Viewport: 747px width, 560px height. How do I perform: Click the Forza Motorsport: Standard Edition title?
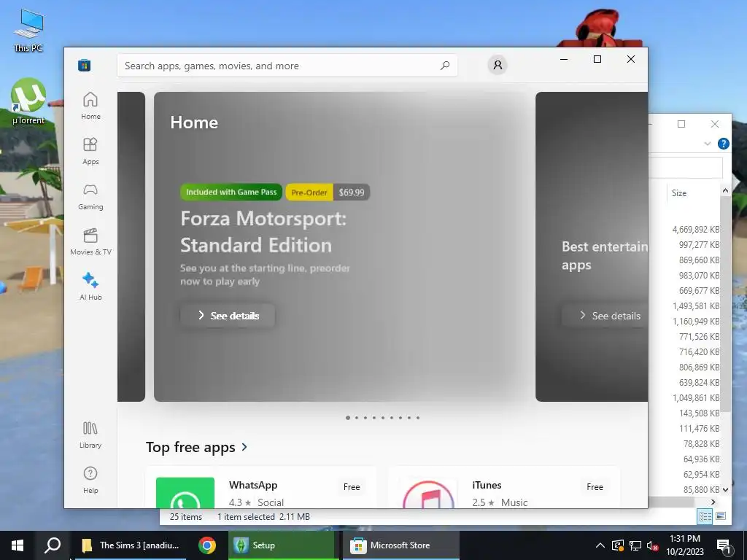pyautogui.click(x=263, y=232)
